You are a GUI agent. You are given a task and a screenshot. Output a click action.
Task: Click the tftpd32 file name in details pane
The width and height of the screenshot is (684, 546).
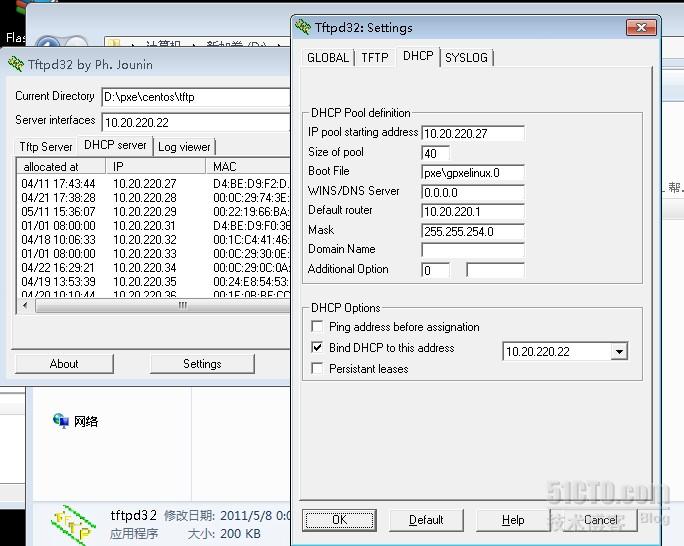coord(133,515)
